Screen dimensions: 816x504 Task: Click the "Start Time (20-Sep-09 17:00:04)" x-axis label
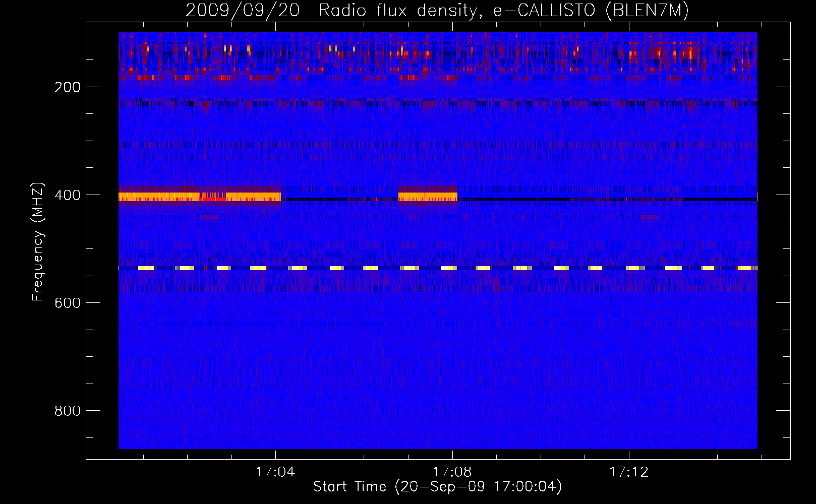[437, 487]
